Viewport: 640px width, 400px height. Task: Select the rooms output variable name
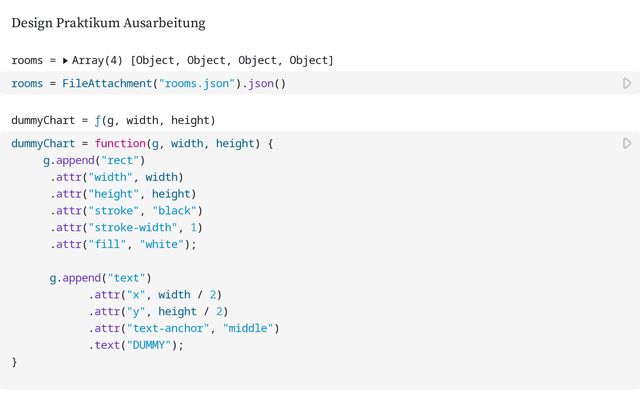27,60
